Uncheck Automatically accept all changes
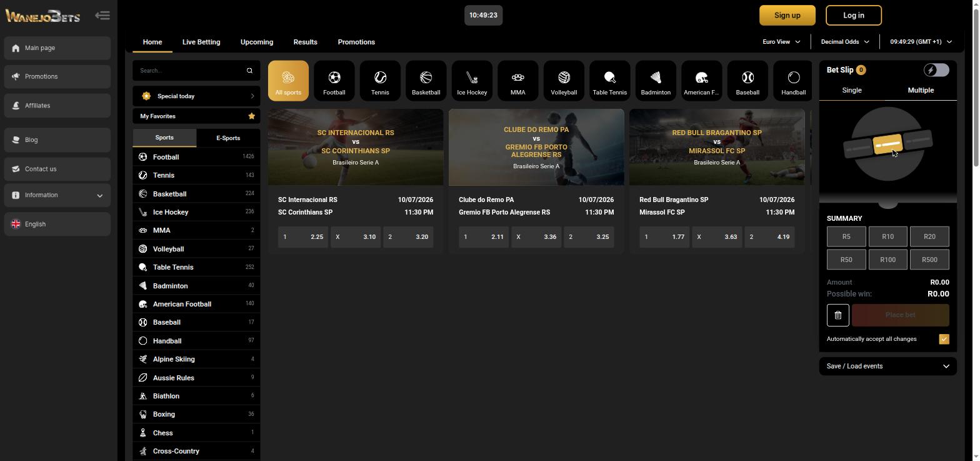 point(944,339)
